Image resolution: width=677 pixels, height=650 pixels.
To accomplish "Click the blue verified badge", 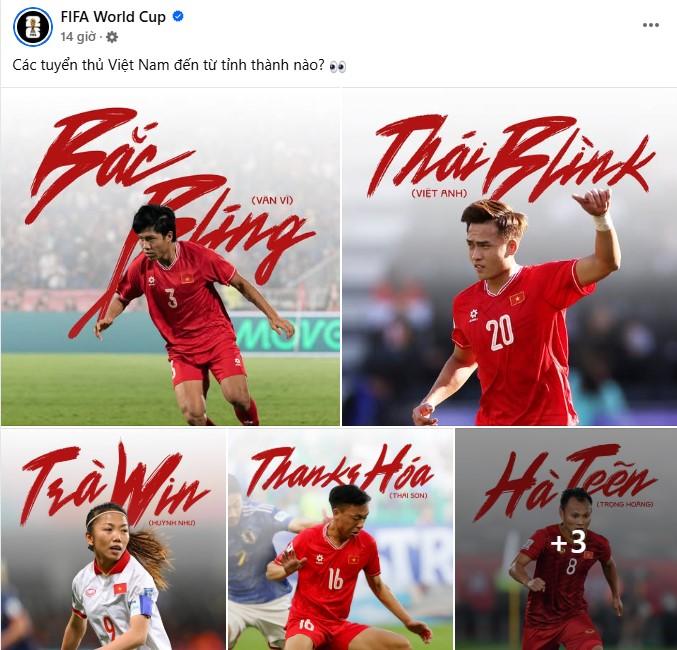I will pyautogui.click(x=178, y=16).
